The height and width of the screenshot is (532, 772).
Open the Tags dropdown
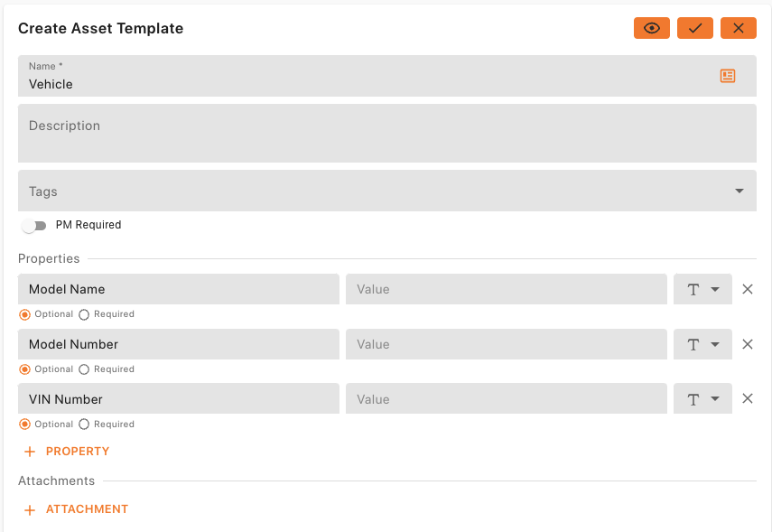coord(387,191)
